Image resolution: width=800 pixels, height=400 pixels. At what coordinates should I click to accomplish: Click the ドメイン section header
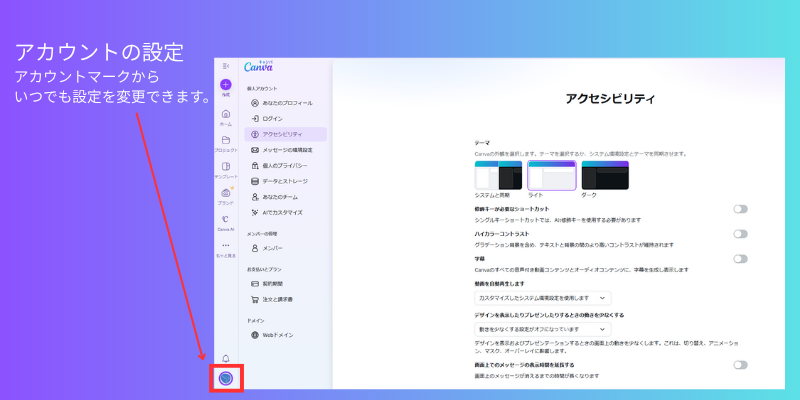pyautogui.click(x=255, y=320)
